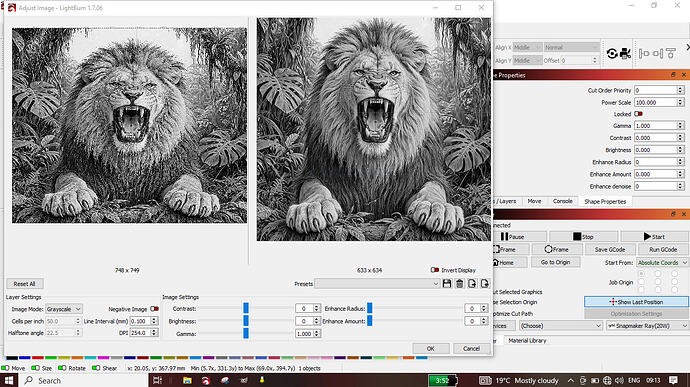The width and height of the screenshot is (690, 387).
Task: Float the Laser panel
Action: [x=673, y=214]
